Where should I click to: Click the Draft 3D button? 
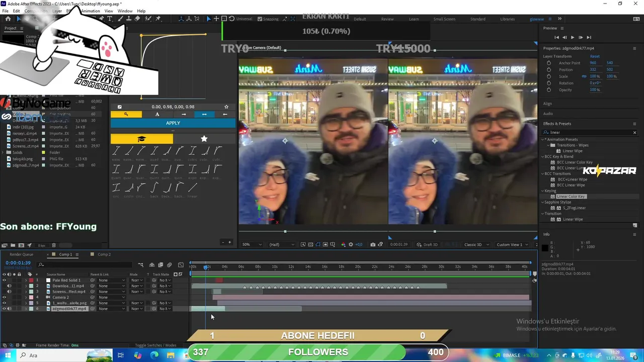(426, 244)
